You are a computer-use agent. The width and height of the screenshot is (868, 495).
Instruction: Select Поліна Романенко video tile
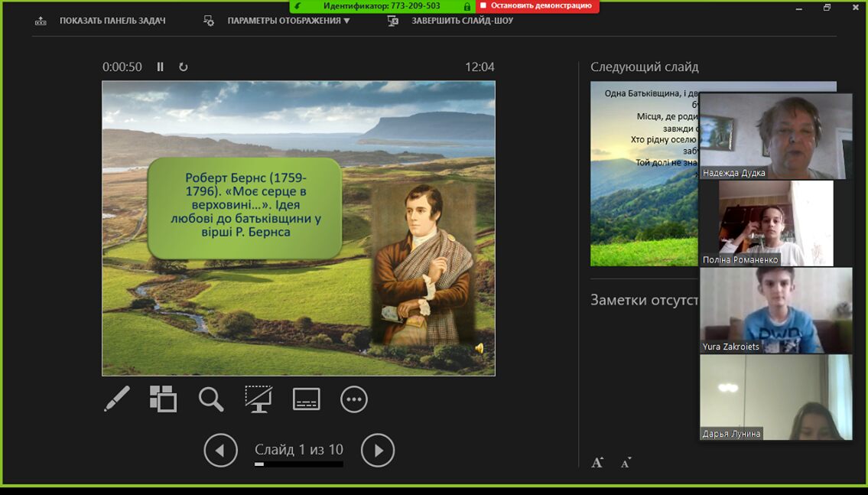[x=775, y=223]
